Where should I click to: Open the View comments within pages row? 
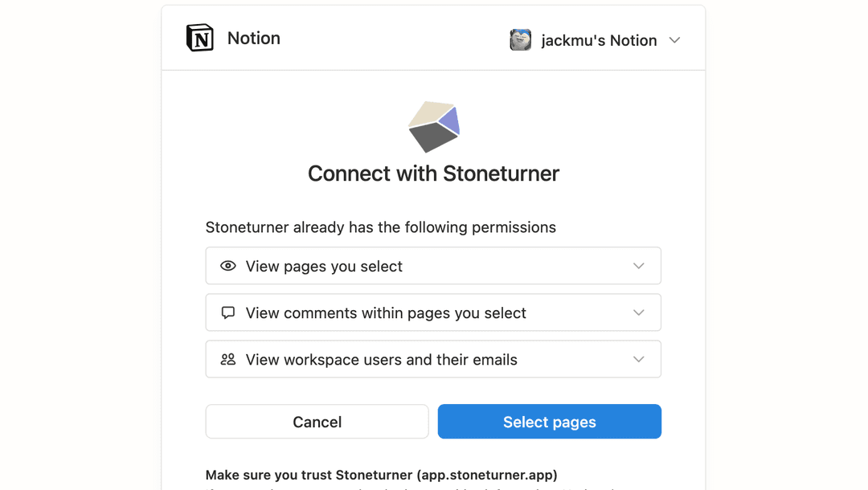433,312
